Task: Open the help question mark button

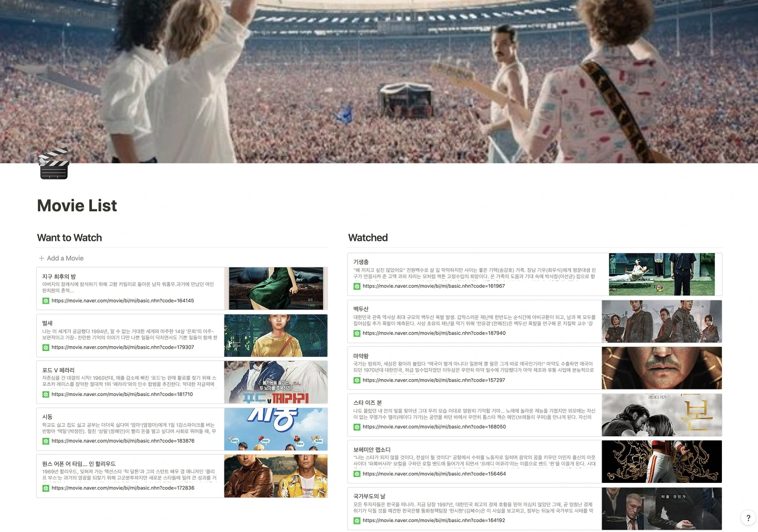Action: (748, 518)
